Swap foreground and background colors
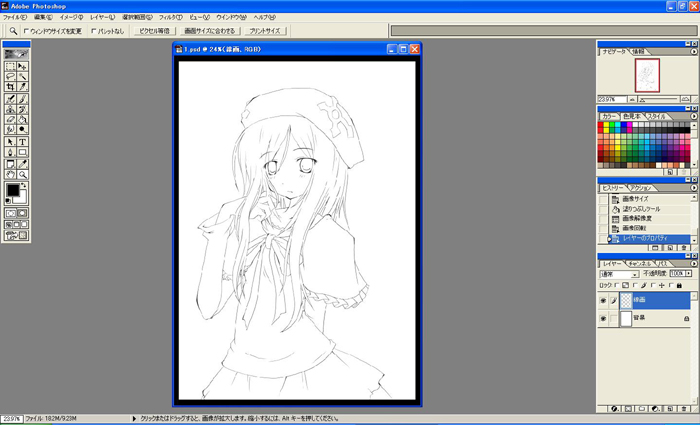The image size is (700, 425). [x=23, y=185]
